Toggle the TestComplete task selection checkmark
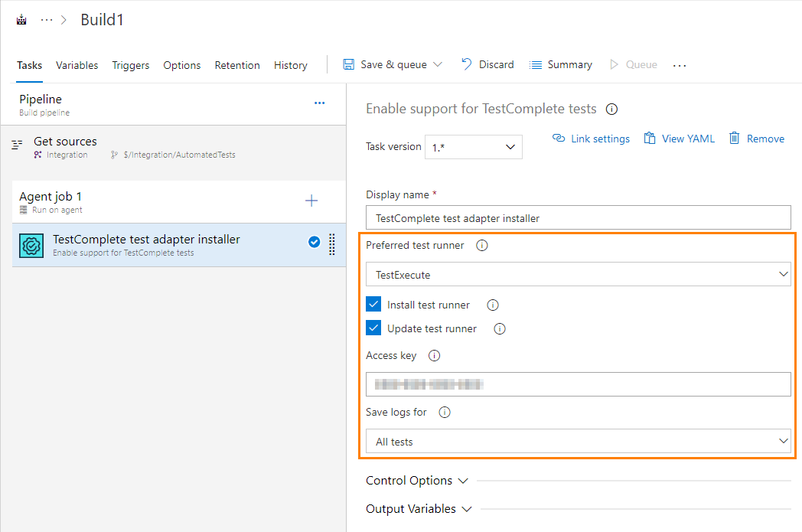 point(315,242)
